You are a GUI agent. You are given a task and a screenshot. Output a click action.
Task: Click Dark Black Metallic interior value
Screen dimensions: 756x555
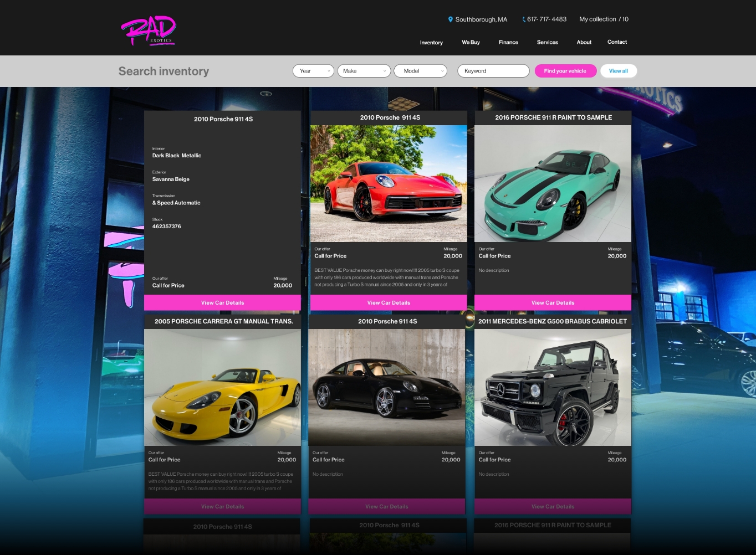click(x=177, y=156)
